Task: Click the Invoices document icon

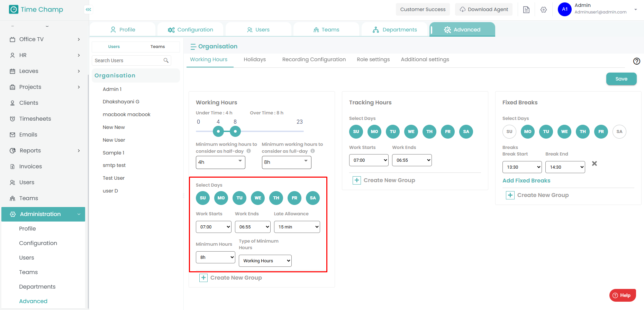Action: (12, 167)
